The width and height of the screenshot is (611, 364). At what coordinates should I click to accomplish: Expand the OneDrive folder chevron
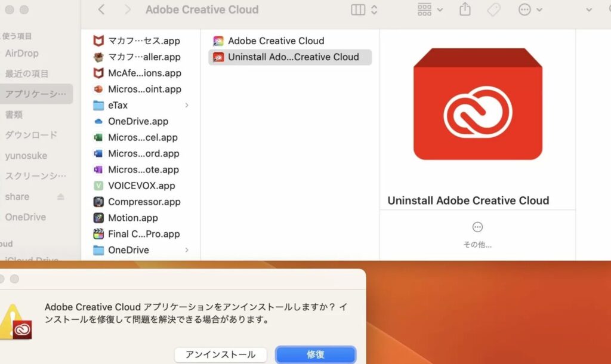[187, 250]
